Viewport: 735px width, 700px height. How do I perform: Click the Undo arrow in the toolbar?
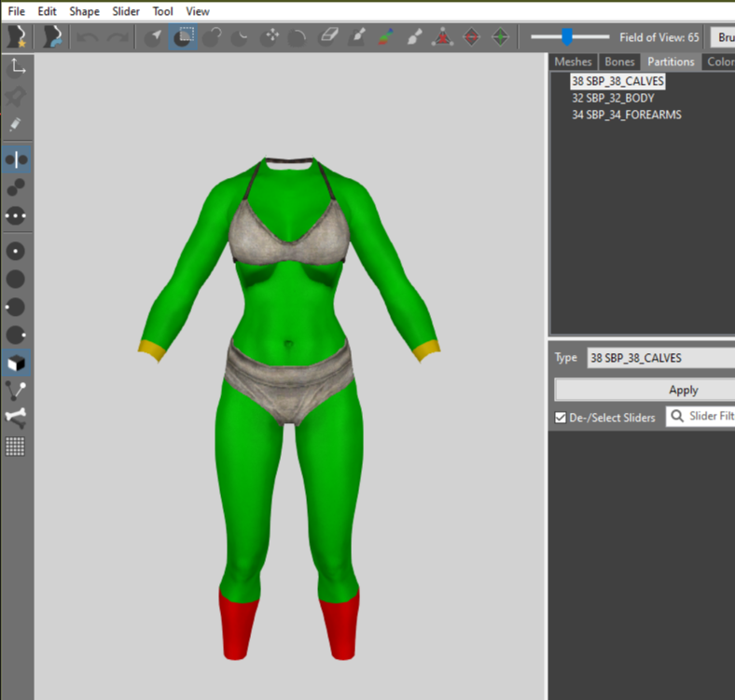pos(88,37)
